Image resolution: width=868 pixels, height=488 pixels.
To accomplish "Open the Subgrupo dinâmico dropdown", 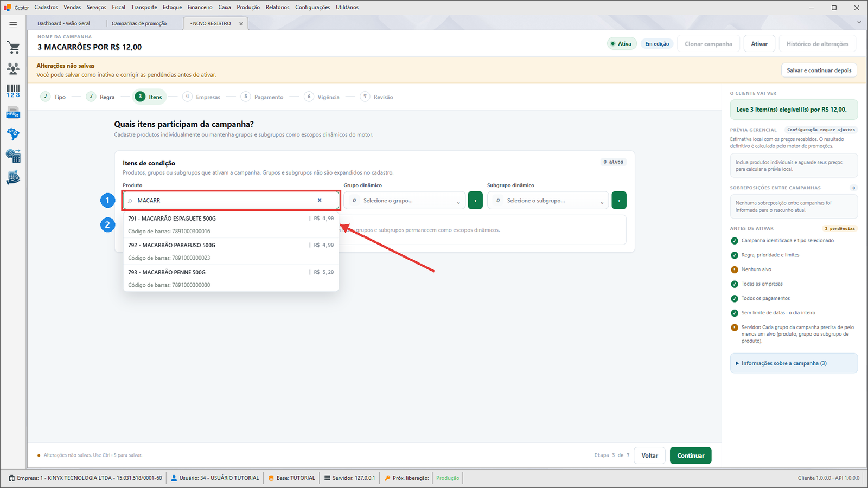I will tap(548, 201).
